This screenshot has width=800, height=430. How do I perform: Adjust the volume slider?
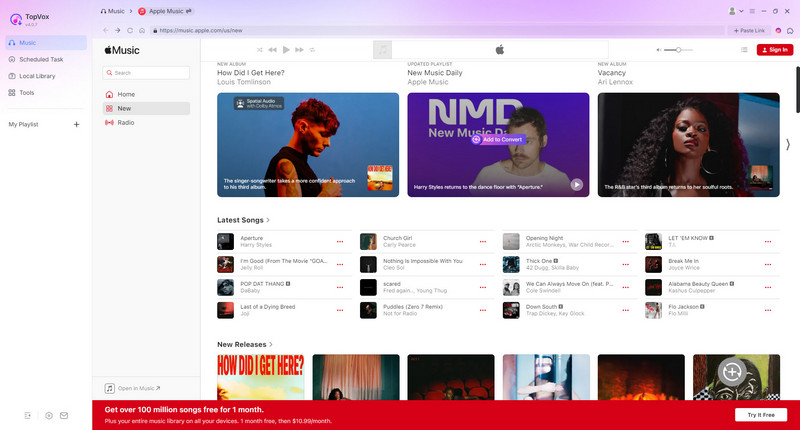tap(679, 50)
